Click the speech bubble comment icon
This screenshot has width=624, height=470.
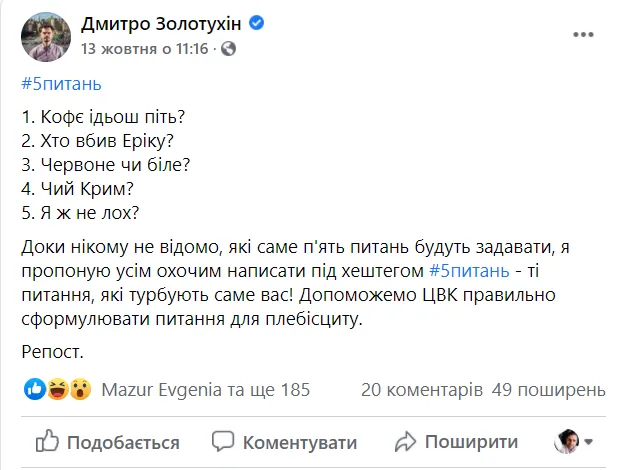[x=223, y=442]
